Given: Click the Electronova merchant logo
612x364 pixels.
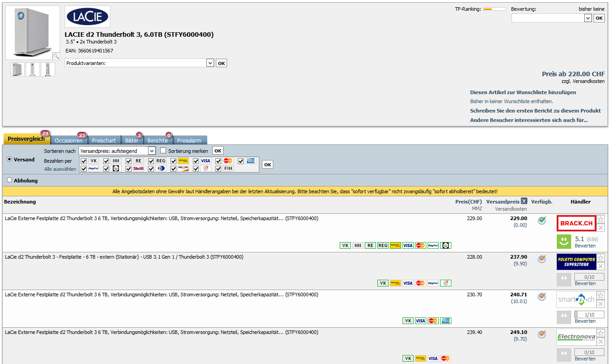Looking at the screenshot, I should point(576,337).
